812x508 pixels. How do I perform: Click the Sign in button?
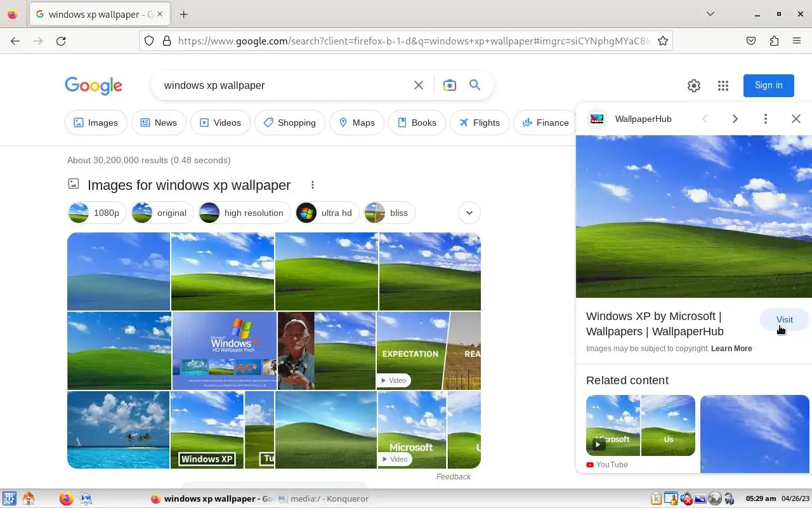769,85
